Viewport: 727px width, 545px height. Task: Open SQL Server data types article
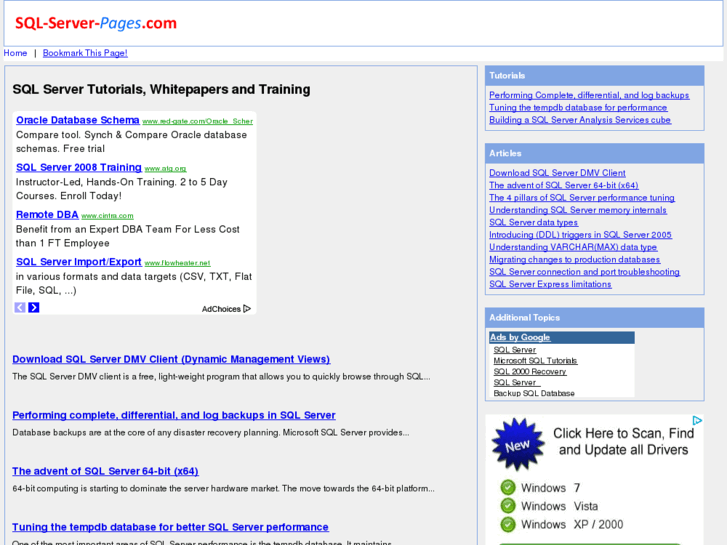click(534, 223)
